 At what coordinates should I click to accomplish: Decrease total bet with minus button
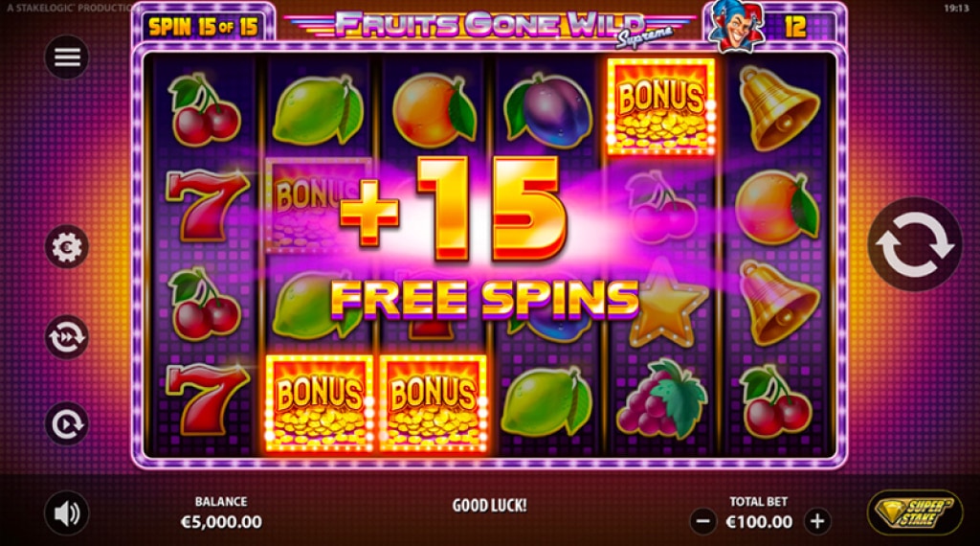tap(703, 521)
